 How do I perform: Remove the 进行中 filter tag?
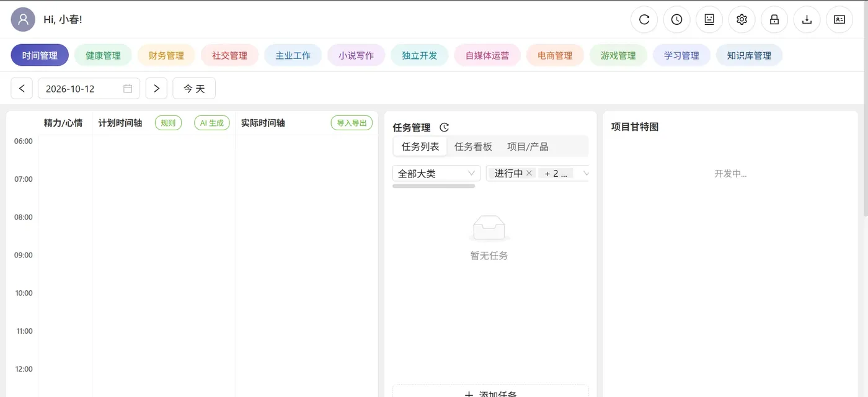[529, 173]
